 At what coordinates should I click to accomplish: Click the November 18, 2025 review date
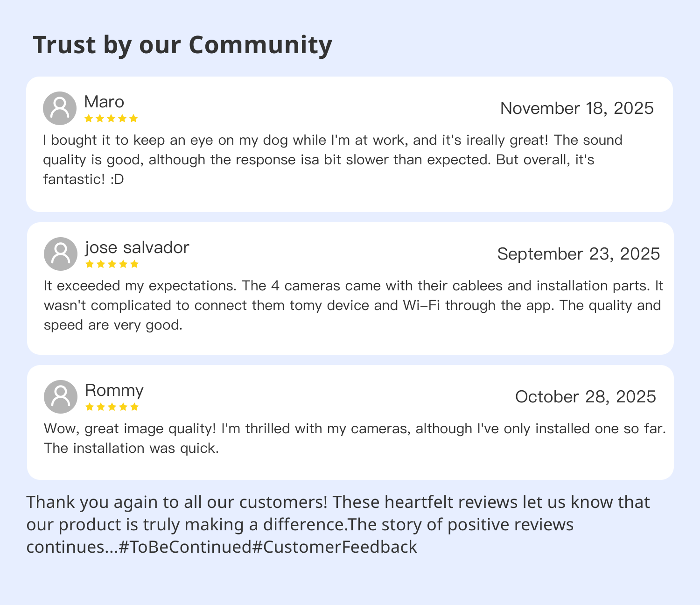577,108
